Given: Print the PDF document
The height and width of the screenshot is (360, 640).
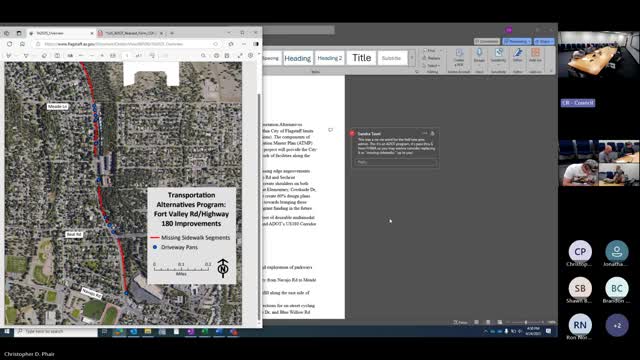Looking at the screenshot, I should [216, 56].
